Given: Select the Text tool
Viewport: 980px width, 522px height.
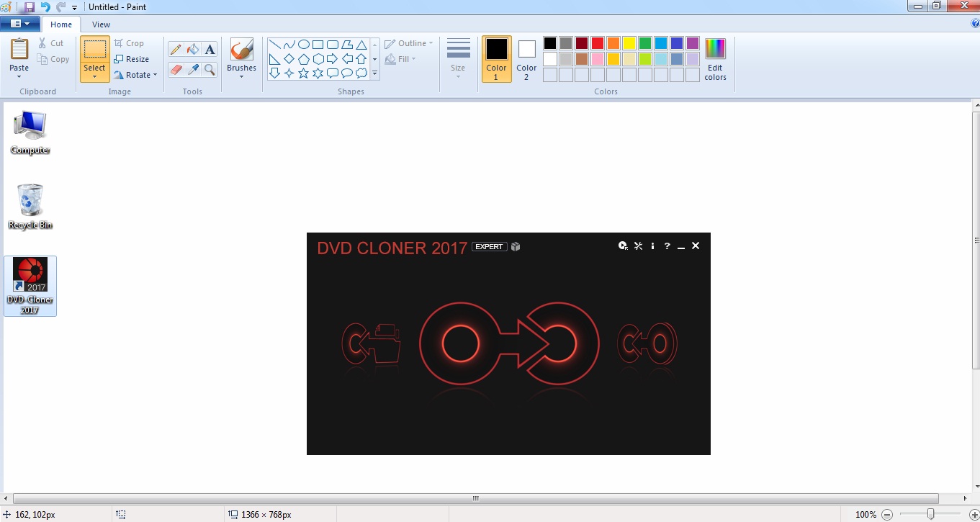Looking at the screenshot, I should coord(210,49).
